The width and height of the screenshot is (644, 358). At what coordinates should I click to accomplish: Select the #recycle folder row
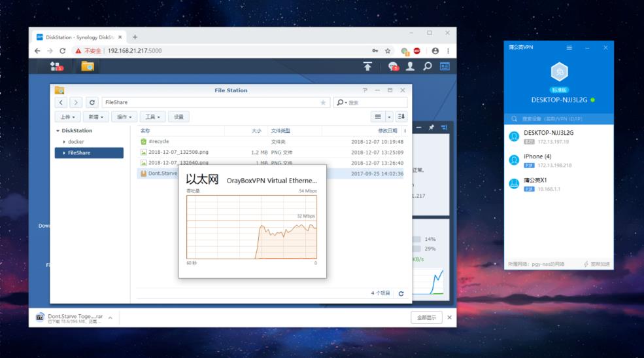[271, 142]
